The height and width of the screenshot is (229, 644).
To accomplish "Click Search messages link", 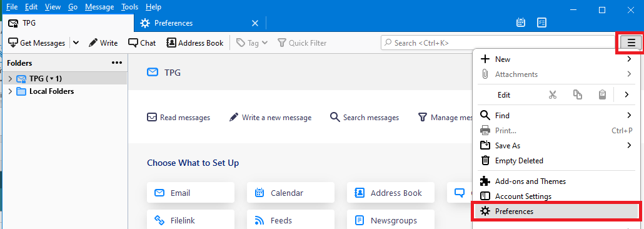I will tap(365, 118).
